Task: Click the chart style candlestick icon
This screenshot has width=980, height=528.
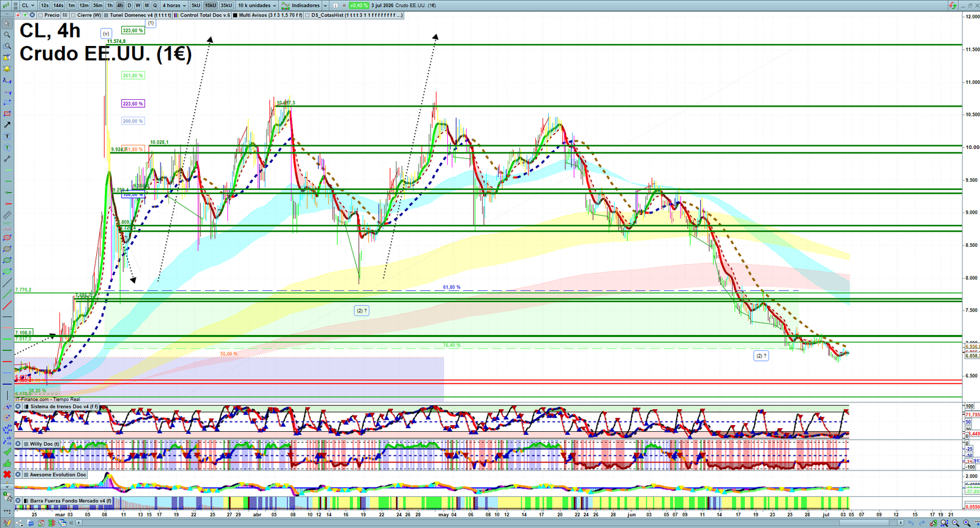Action: (6, 6)
